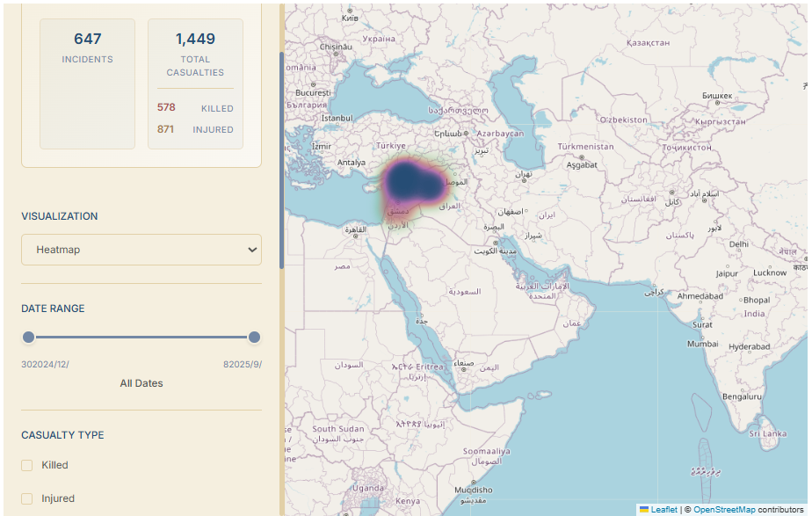Click the 1,449 Total Casualties figure
This screenshot has height=516, width=812.
[x=195, y=39]
